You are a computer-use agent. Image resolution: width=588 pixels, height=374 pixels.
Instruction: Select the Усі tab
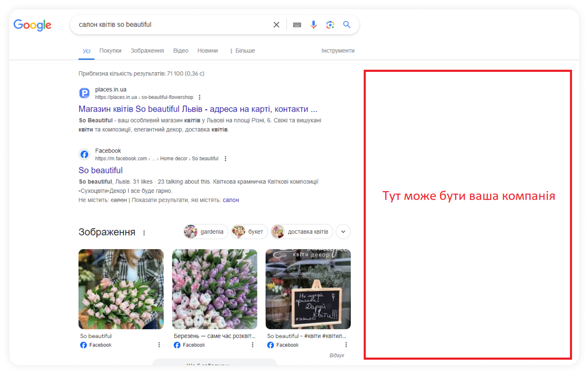point(87,51)
